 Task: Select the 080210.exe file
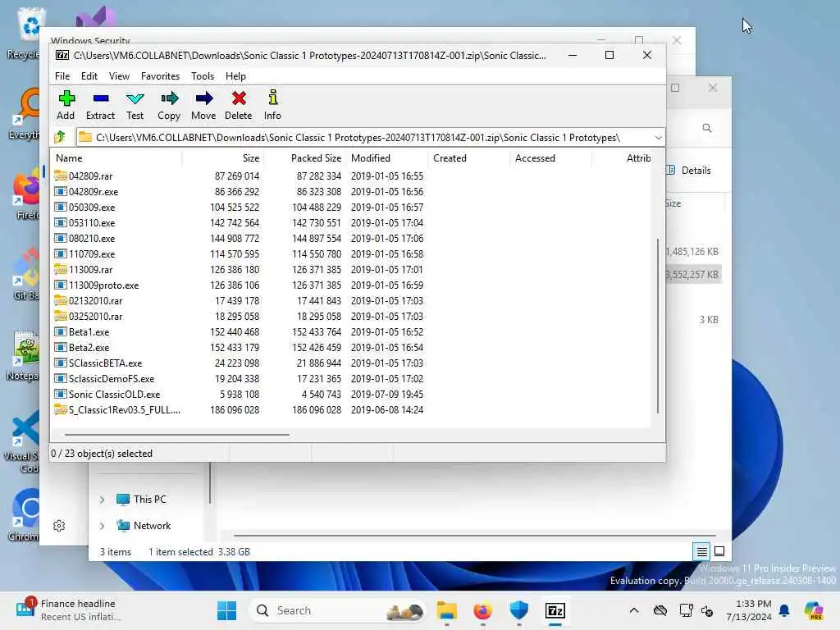92,239
